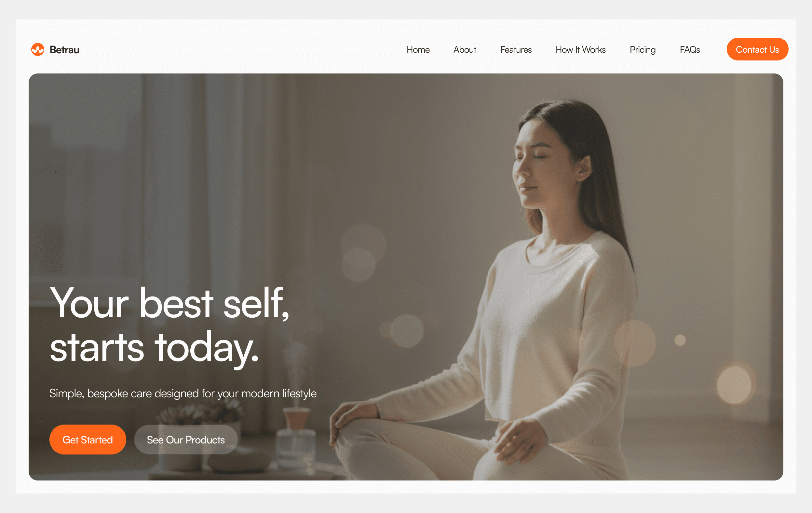Click the See Our Products button

tap(186, 440)
